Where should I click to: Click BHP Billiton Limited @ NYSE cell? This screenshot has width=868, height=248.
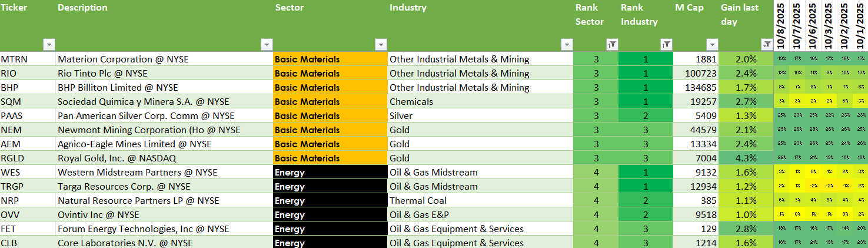tap(164, 87)
